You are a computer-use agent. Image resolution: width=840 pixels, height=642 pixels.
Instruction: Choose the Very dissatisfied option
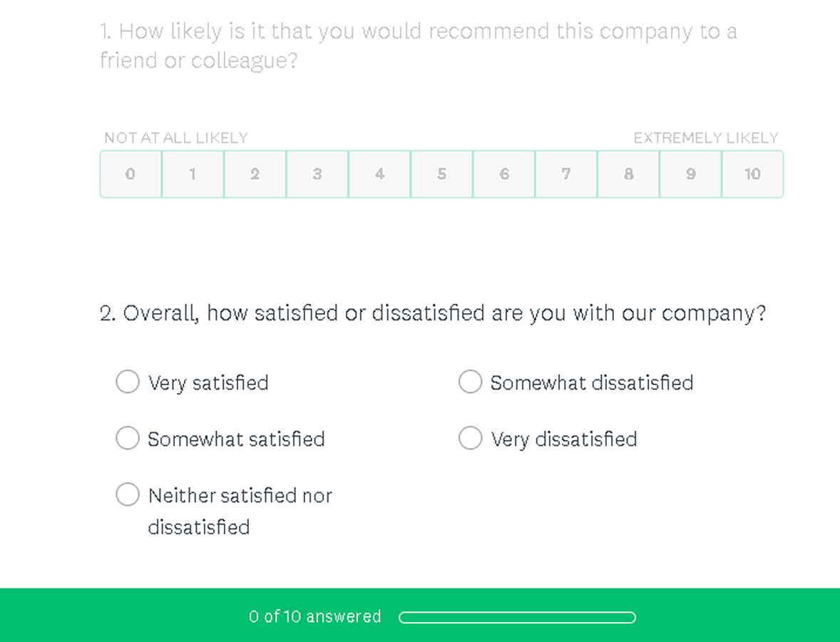pyautogui.click(x=471, y=438)
